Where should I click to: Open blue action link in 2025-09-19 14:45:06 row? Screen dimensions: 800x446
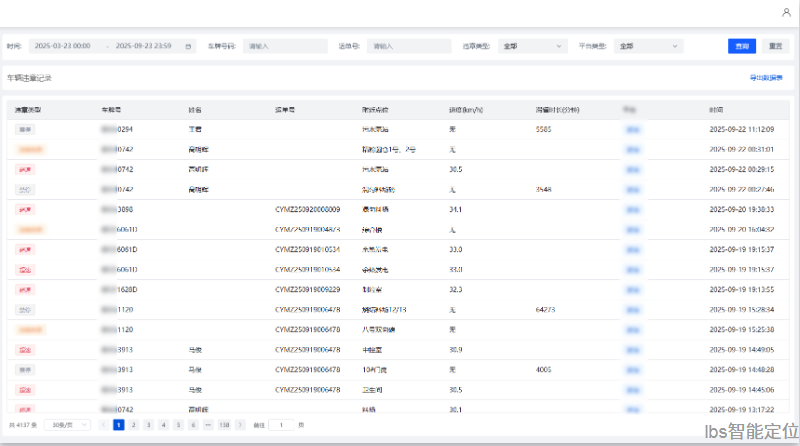pyautogui.click(x=633, y=390)
